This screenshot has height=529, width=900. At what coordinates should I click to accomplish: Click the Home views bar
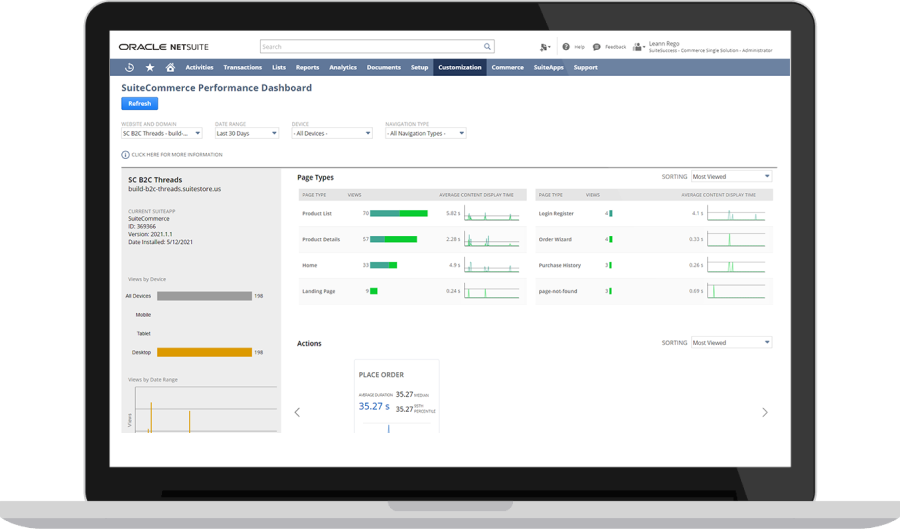383,265
